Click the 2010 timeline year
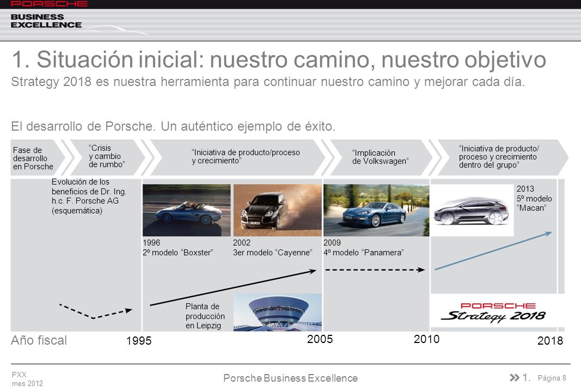The height and width of the screenshot is (392, 581). pos(426,339)
